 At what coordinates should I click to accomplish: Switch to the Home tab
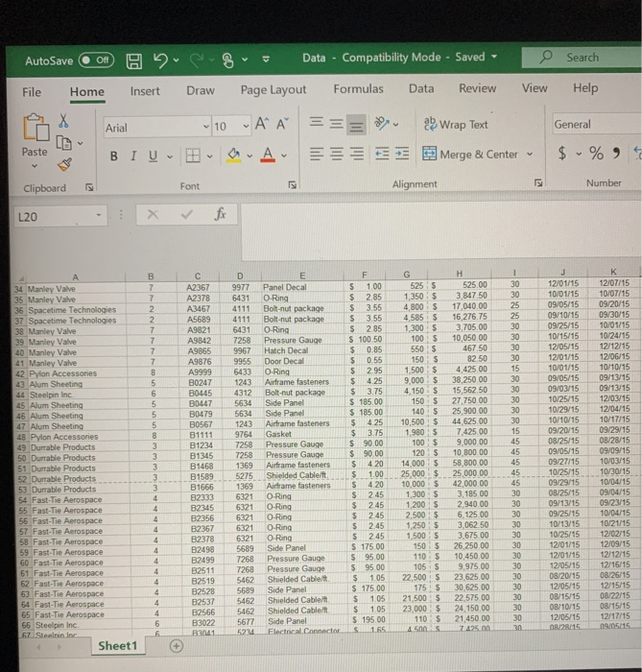[x=87, y=92]
